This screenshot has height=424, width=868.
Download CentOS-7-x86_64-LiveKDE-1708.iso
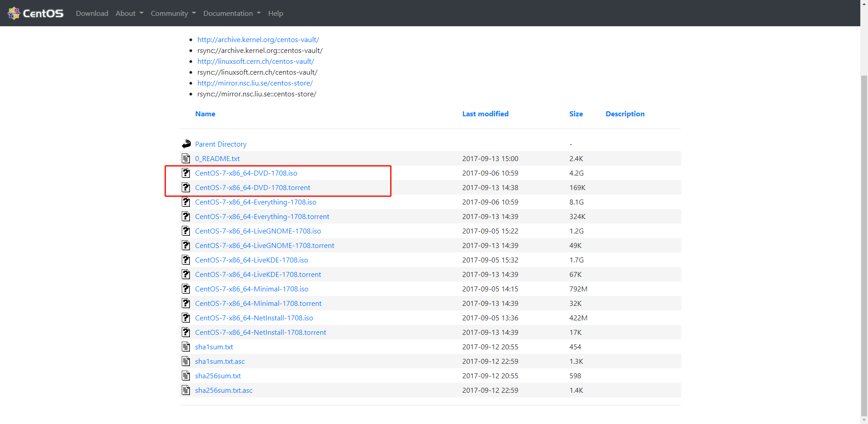[x=252, y=260]
